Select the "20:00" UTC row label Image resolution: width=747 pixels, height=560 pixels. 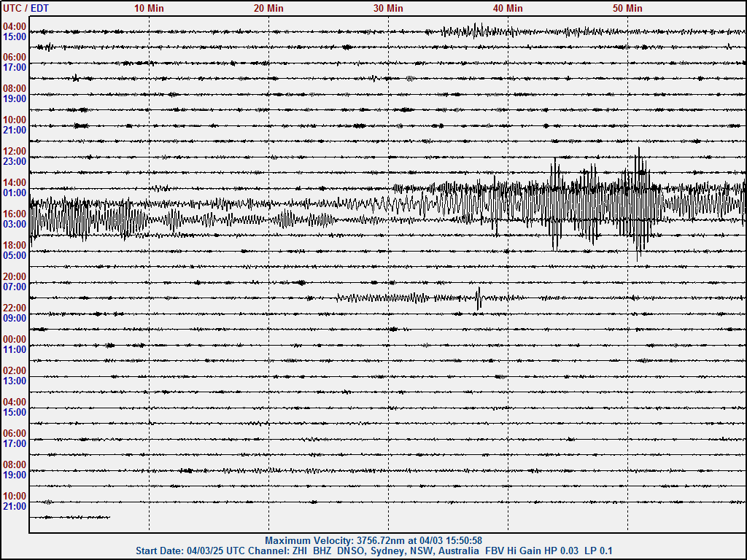(15, 277)
